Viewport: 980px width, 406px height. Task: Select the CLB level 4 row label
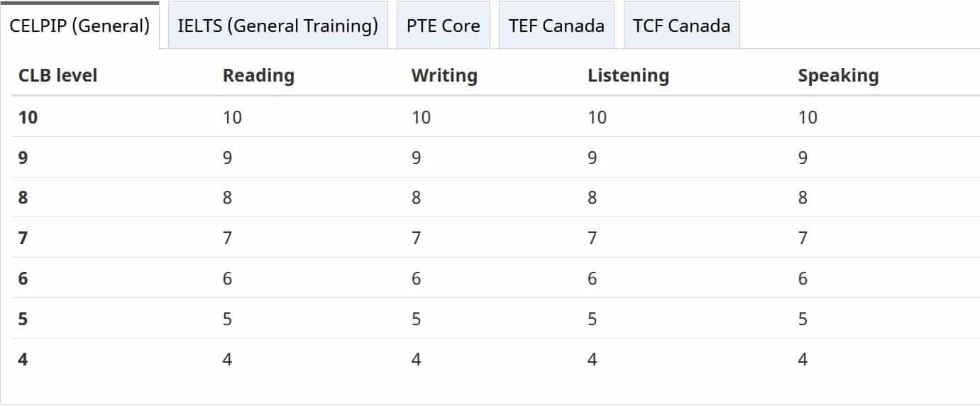[x=23, y=359]
